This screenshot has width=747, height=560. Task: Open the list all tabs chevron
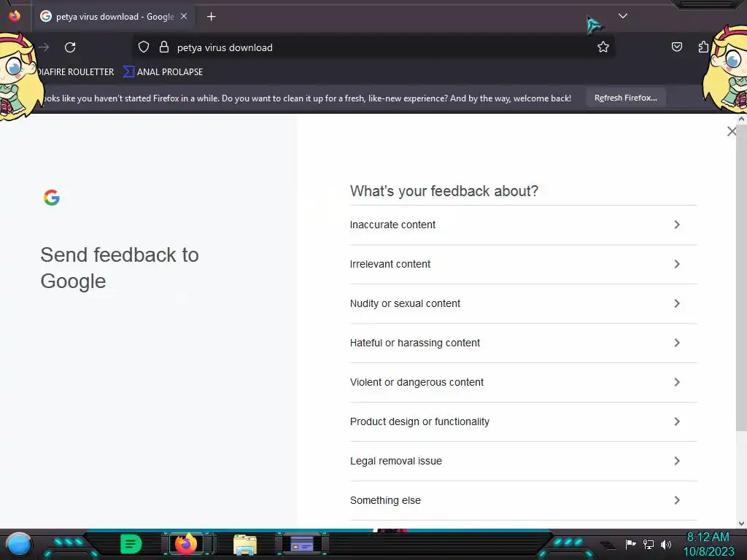coord(623,16)
